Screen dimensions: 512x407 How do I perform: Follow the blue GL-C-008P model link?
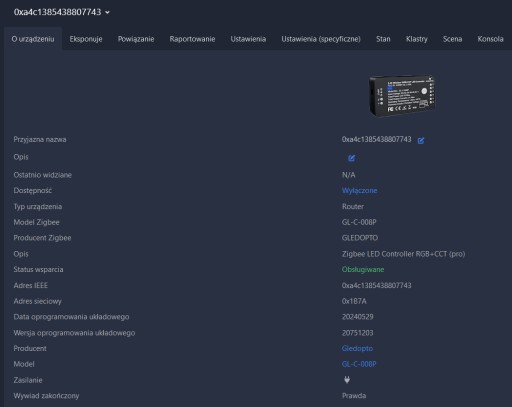(359, 364)
